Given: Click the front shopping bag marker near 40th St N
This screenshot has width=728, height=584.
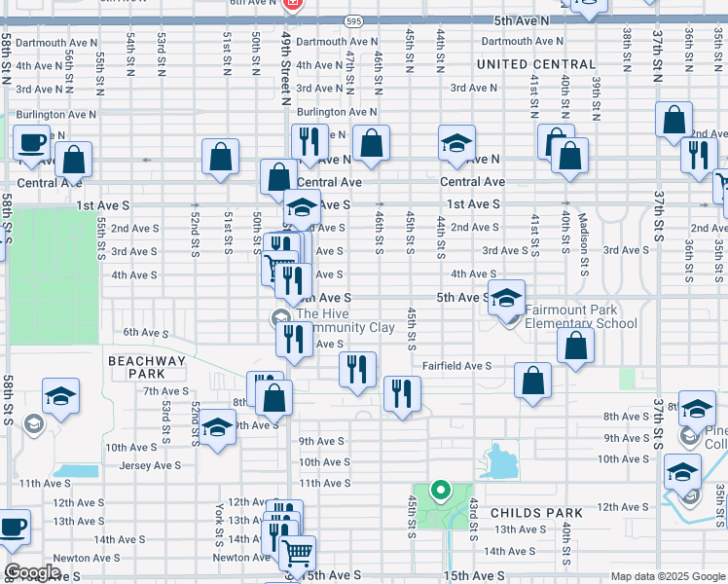Looking at the screenshot, I should [570, 158].
